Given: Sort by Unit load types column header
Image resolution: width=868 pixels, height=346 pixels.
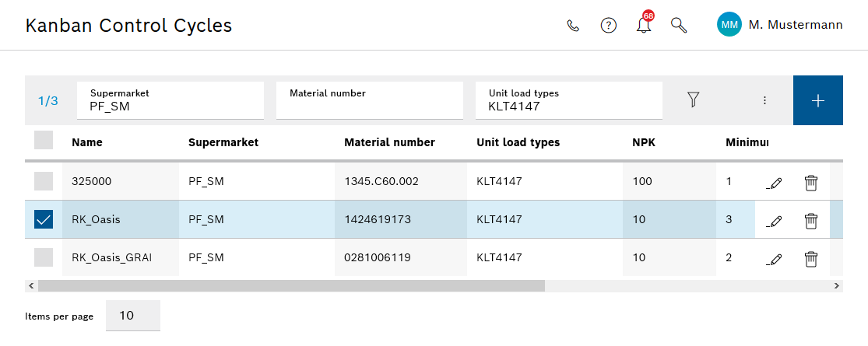Looking at the screenshot, I should 518,142.
